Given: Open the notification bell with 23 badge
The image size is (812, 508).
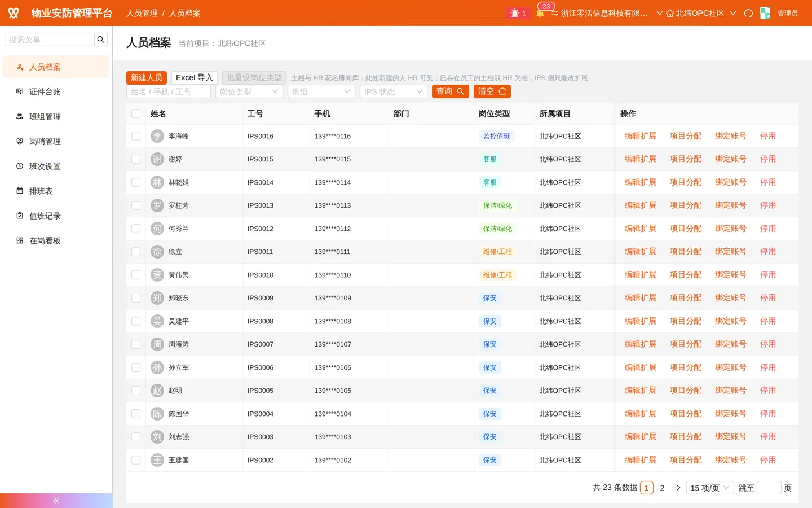Looking at the screenshot, I should pos(540,12).
